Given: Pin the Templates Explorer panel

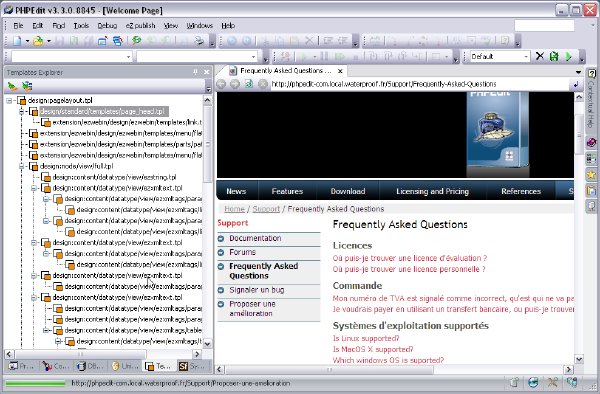Looking at the screenshot, I should coord(196,72).
